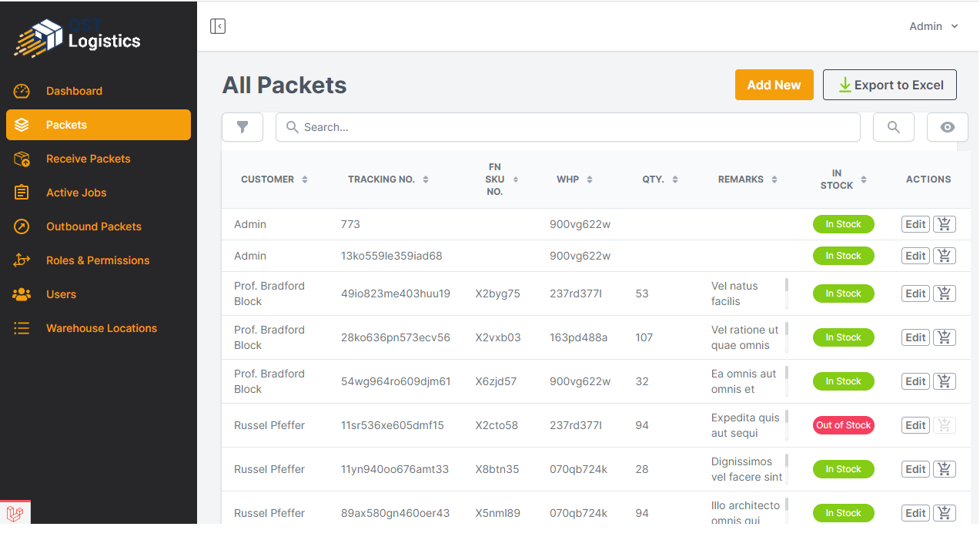Collapse the sidebar with the panel toggle icon

click(218, 26)
